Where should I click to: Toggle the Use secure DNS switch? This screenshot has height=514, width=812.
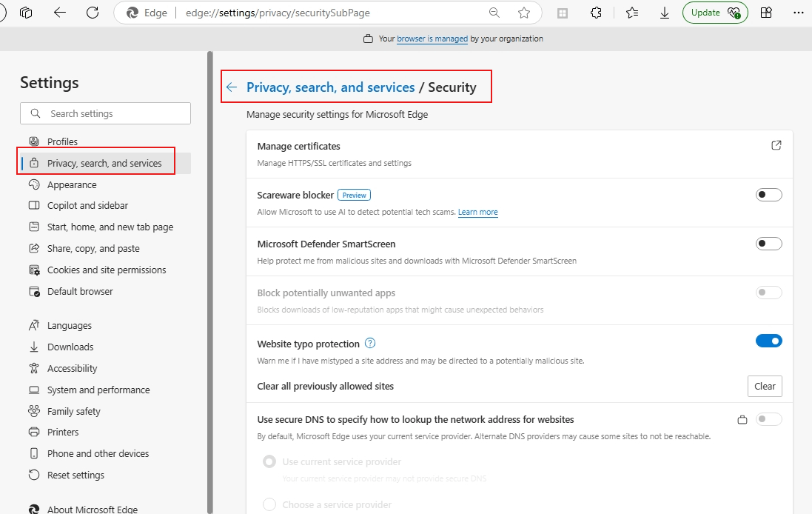click(768, 418)
